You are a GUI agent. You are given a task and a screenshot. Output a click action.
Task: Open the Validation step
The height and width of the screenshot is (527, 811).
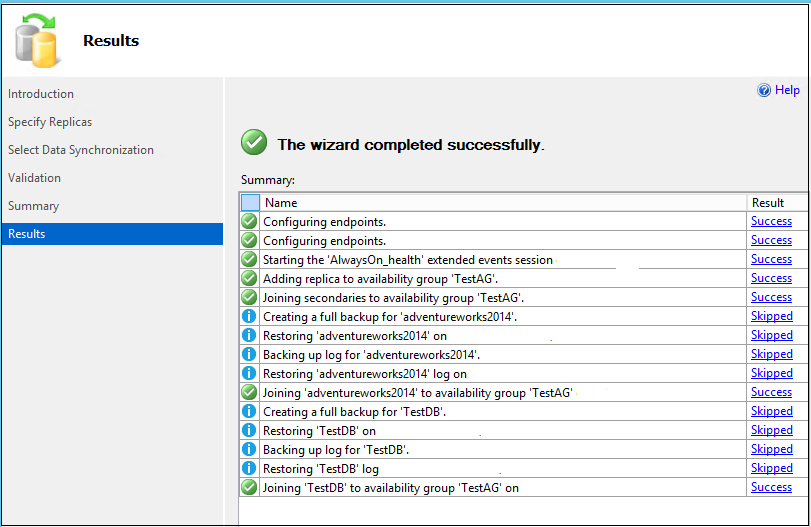pos(34,178)
